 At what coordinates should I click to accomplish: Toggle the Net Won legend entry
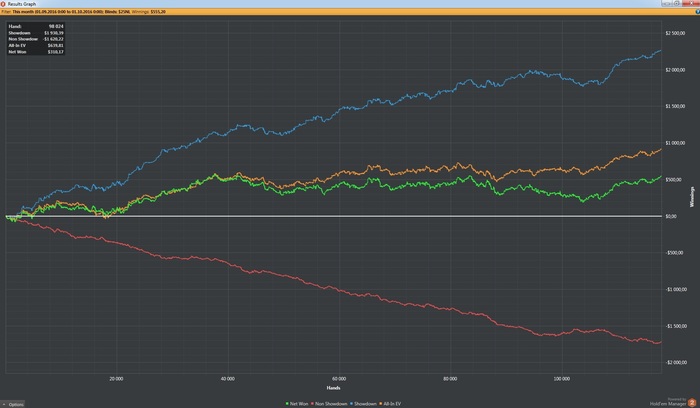click(x=297, y=404)
